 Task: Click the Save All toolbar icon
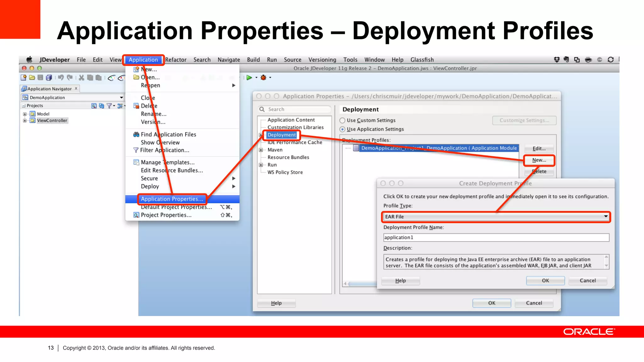(x=49, y=78)
